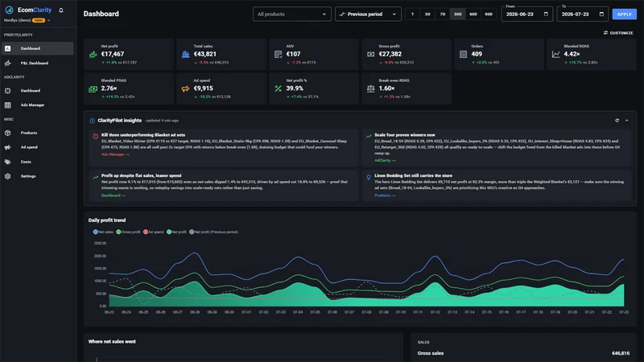Click the Total sales €43,821 value
The width and height of the screenshot is (644, 362).
[x=205, y=54]
